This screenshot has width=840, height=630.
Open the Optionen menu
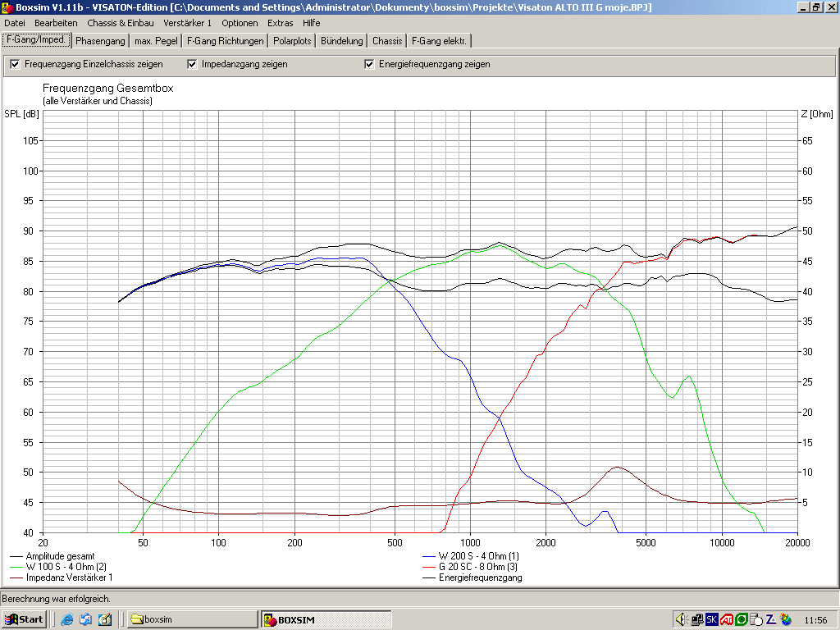tap(240, 23)
